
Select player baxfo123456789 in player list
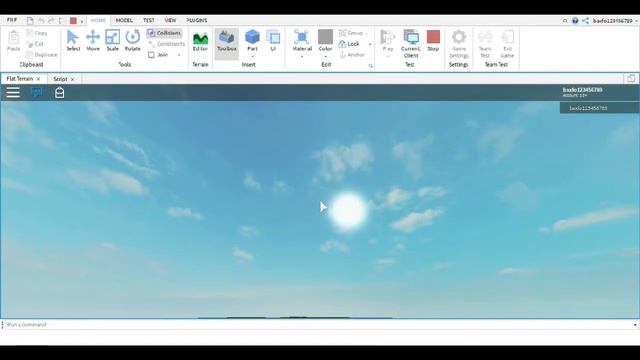pyautogui.click(x=600, y=108)
